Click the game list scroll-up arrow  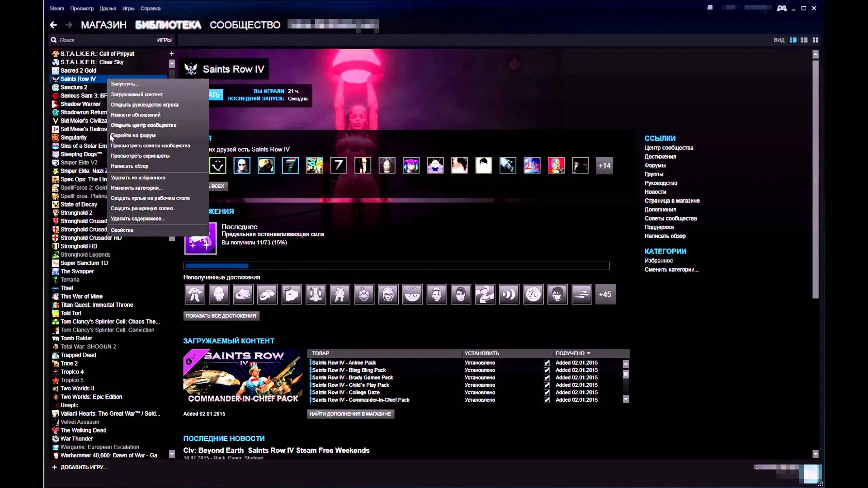(x=172, y=63)
